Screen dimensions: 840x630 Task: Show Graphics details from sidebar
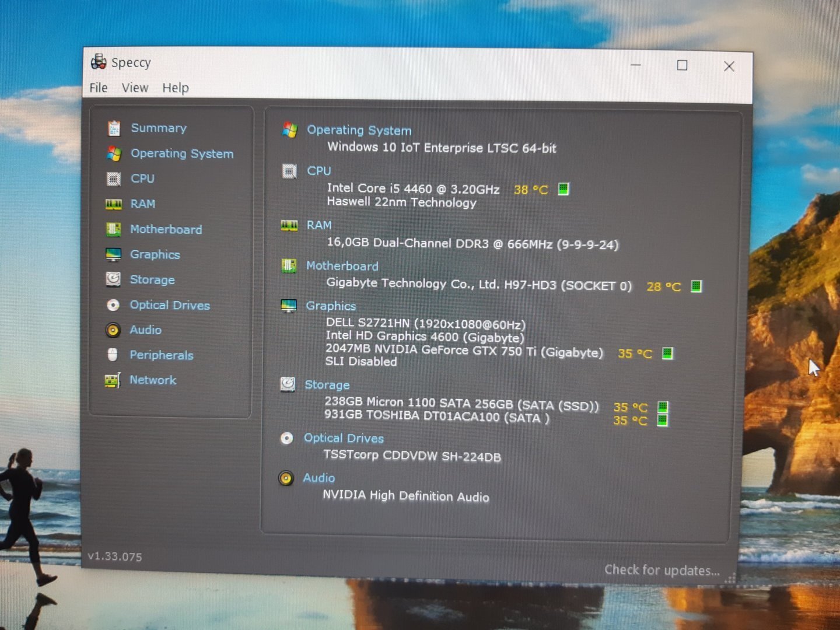coord(155,254)
